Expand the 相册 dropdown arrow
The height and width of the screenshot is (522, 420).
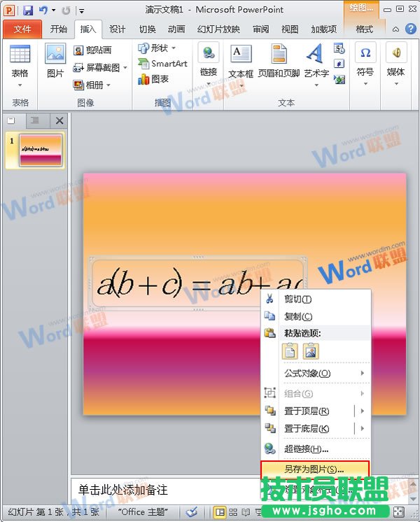click(x=108, y=85)
